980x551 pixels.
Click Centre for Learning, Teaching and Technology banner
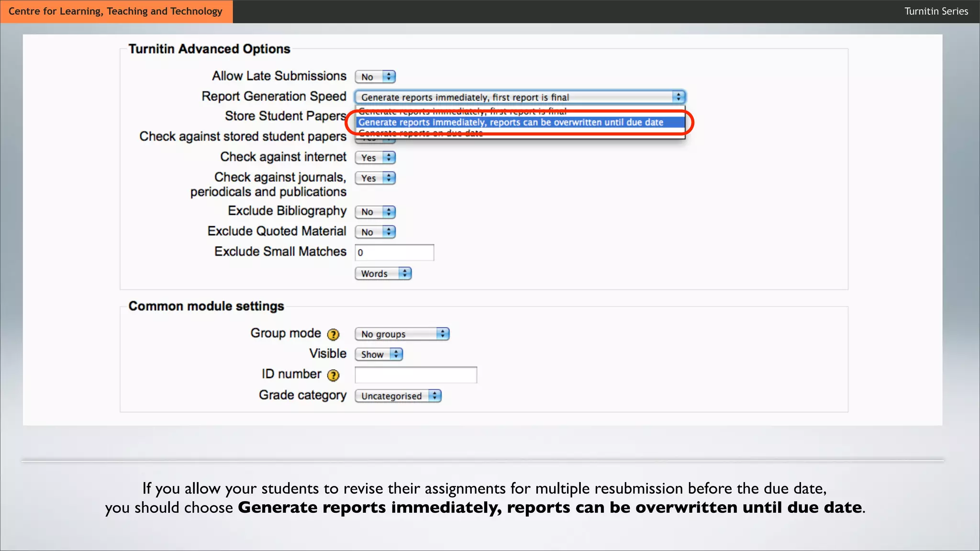point(116,11)
